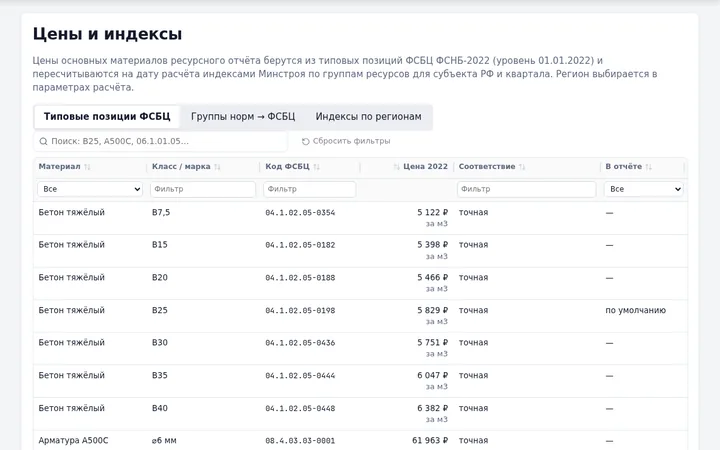Focus the Класс / марка filter field
Viewport: 720px width, 450px height.
203,189
